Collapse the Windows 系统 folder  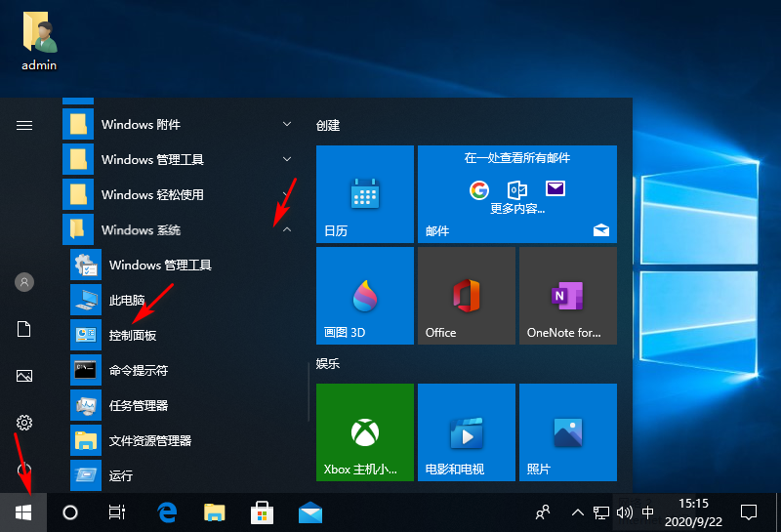287,229
